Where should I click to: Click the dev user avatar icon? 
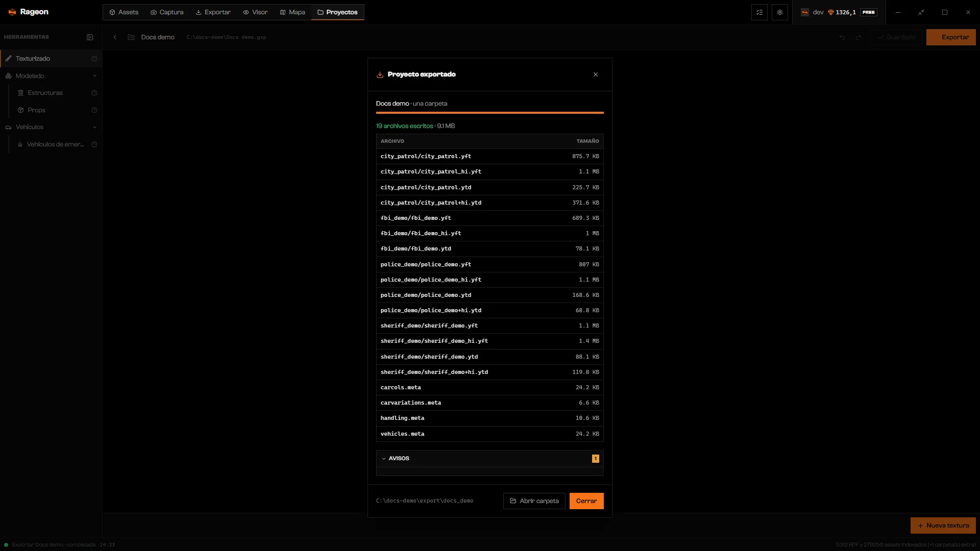(805, 12)
